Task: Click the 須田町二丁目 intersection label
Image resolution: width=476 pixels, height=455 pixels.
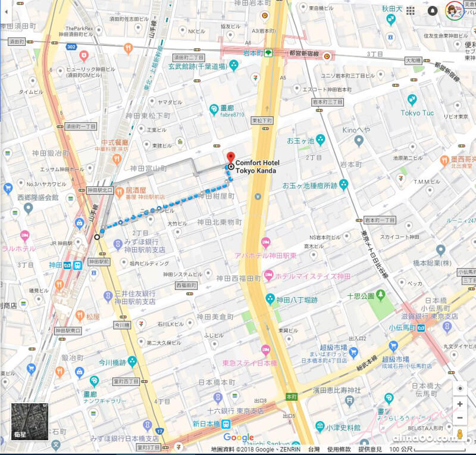Action: tap(189, 58)
